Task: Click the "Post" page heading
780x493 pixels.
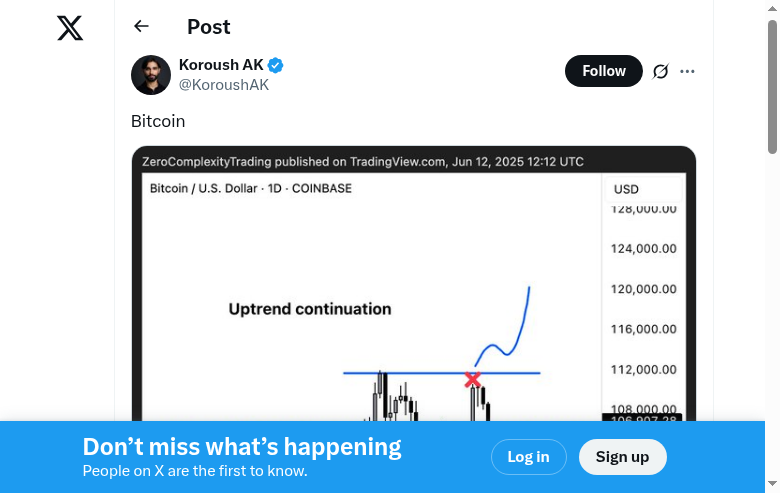Action: [208, 27]
